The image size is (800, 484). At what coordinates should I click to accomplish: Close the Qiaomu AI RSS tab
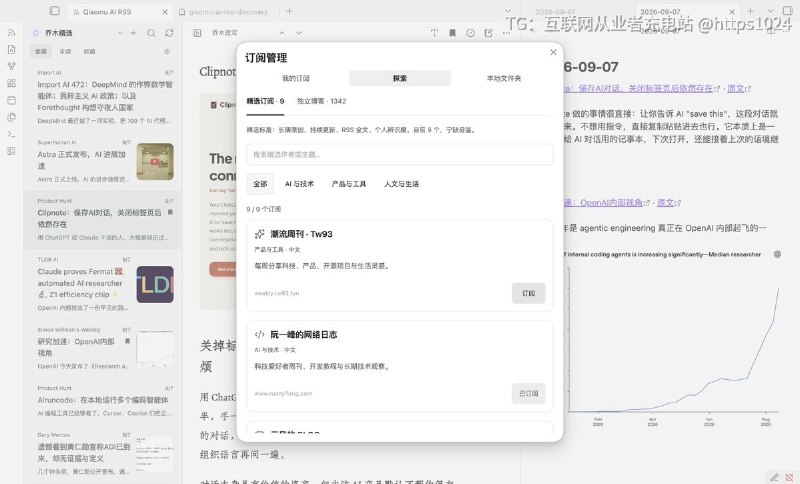165,11
